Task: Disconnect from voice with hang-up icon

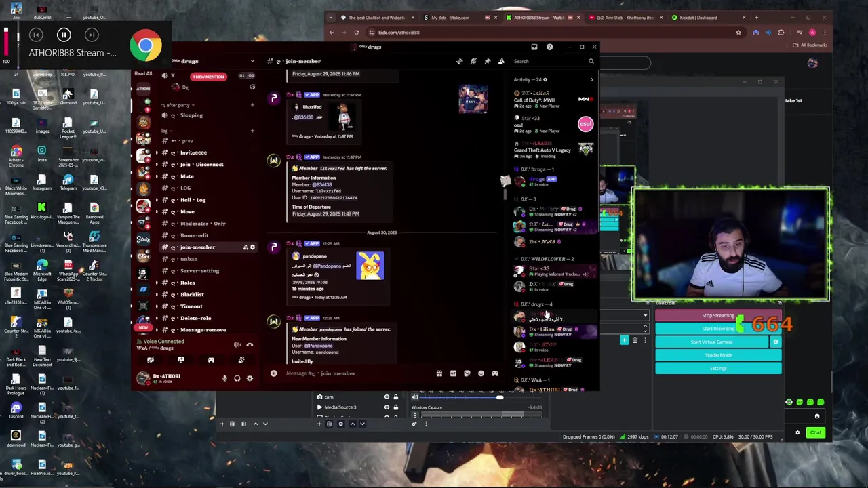Action: pyautogui.click(x=250, y=345)
